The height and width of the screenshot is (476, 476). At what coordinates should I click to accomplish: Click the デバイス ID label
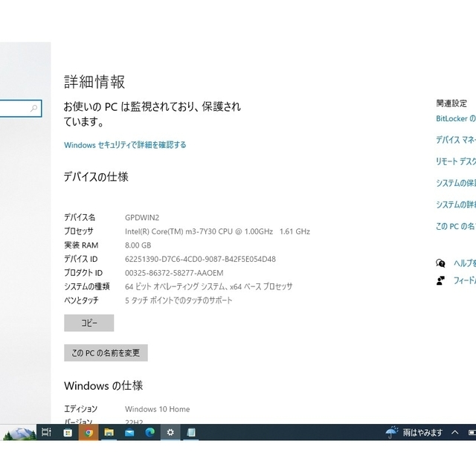[81, 259]
